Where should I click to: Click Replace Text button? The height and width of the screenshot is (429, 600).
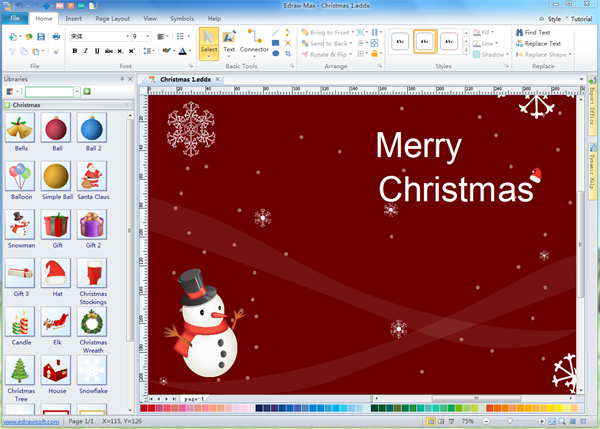click(x=538, y=43)
